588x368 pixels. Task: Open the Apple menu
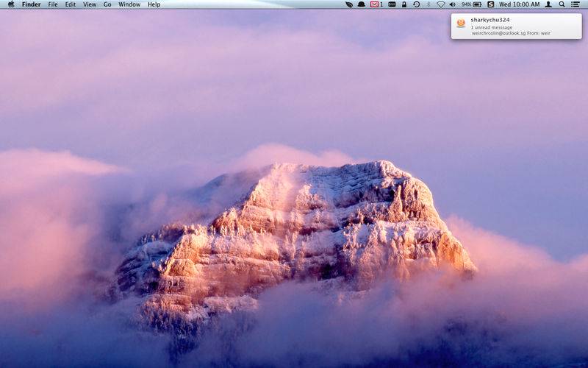pyautogui.click(x=10, y=4)
